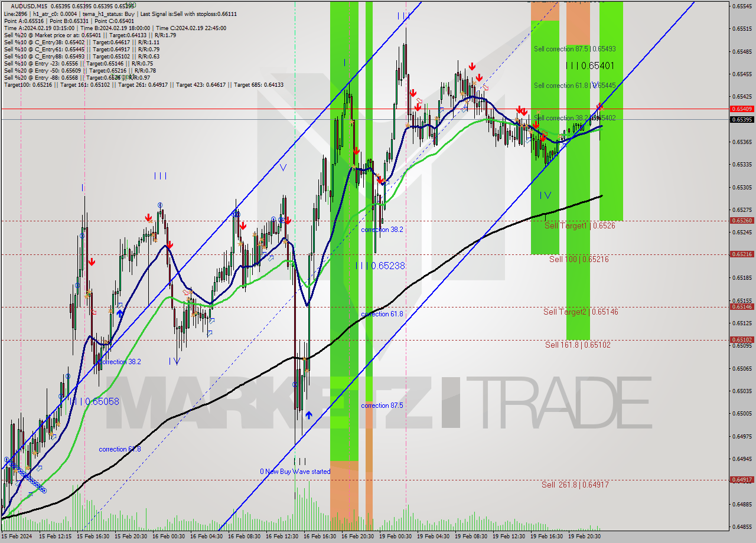Click the '16 Feb 08:30' time axis label
This screenshot has width=756, height=543.
tap(244, 537)
